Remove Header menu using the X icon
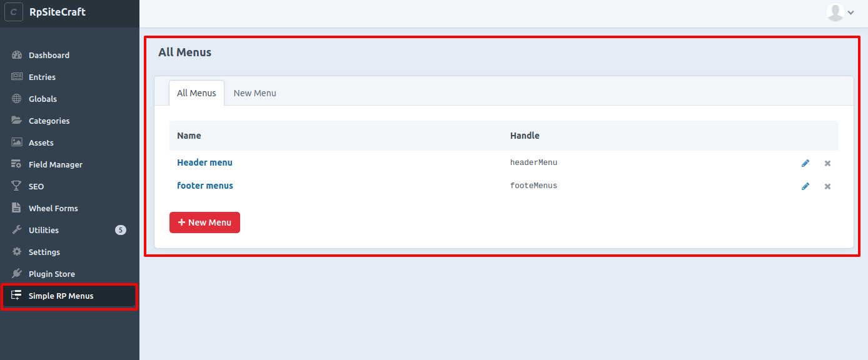The image size is (868, 360). point(827,163)
